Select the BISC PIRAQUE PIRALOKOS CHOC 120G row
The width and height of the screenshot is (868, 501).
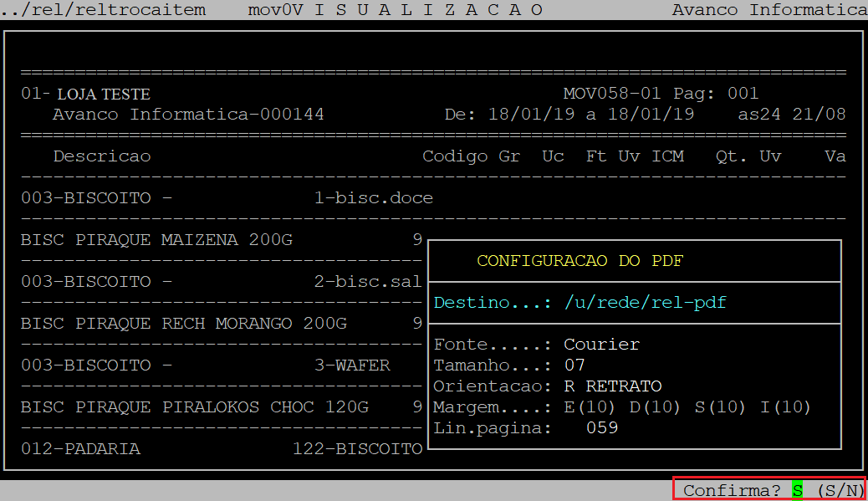click(194, 407)
